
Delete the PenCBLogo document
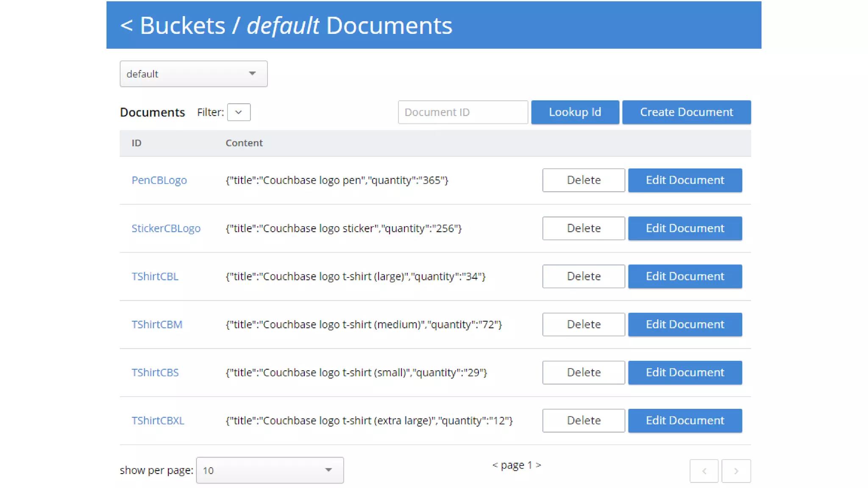(x=583, y=180)
